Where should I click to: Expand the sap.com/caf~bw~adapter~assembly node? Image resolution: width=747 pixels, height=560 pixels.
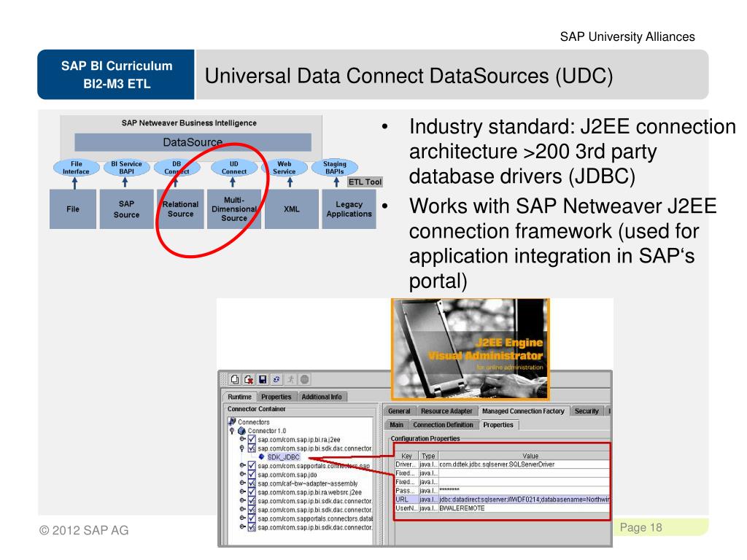tap(242, 483)
